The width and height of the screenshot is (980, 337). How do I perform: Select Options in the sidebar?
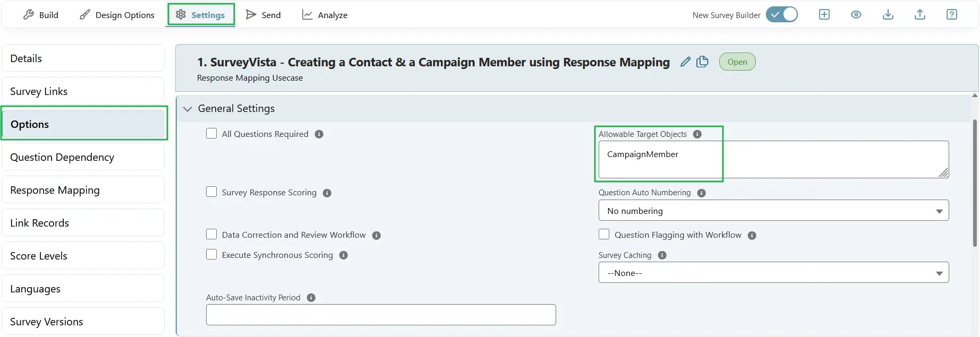coord(83,124)
